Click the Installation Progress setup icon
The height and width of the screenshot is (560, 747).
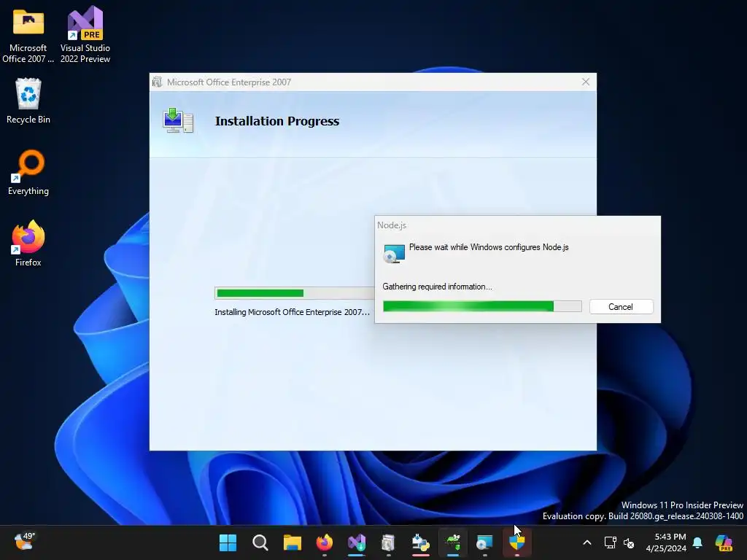point(178,120)
